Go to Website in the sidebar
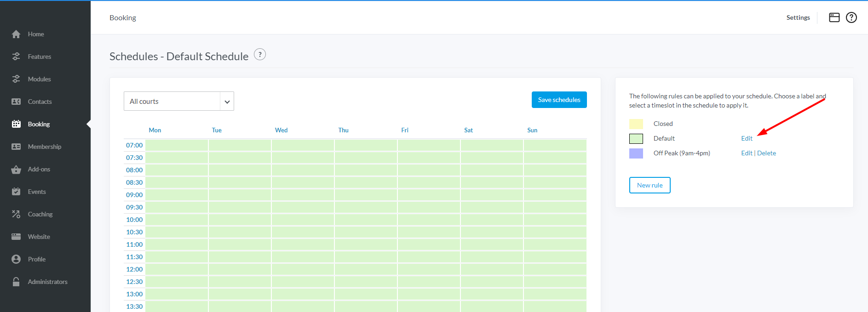 [x=39, y=237]
